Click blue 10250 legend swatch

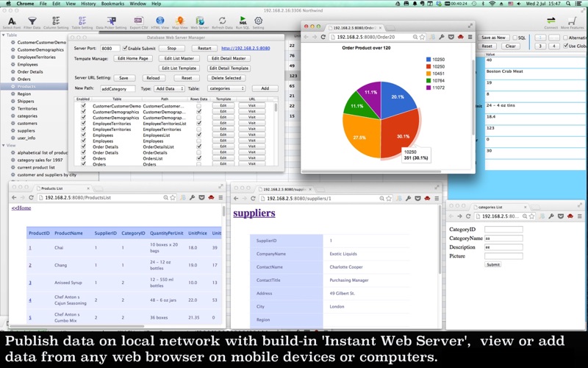[429, 60]
